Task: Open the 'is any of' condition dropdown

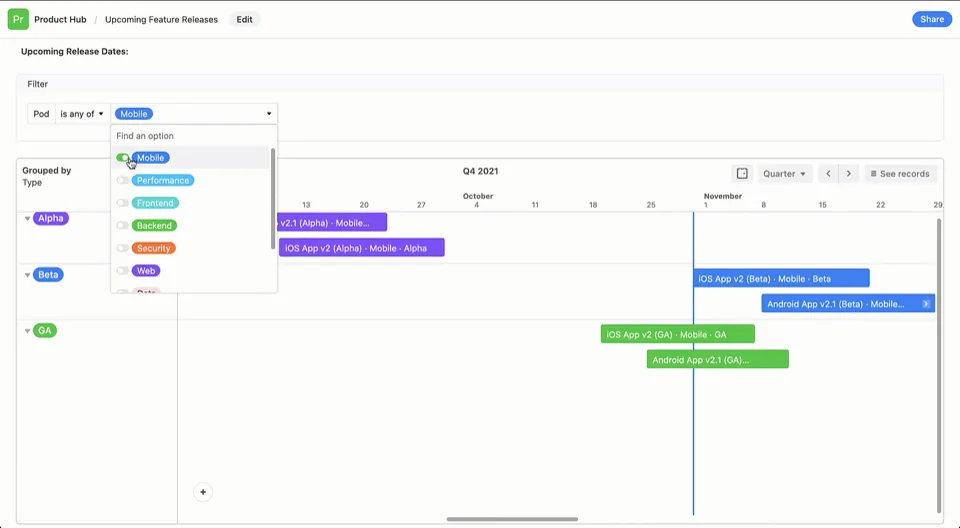Action: tap(82, 114)
